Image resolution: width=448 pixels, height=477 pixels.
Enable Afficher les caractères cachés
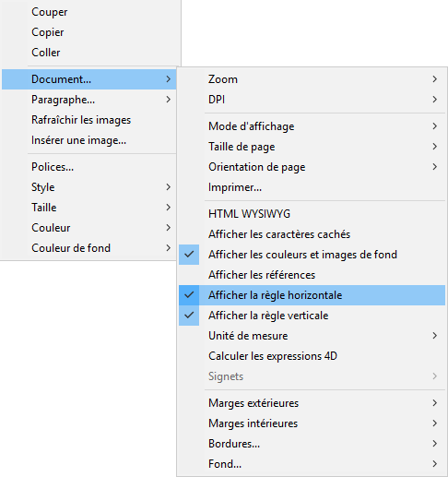click(x=312, y=234)
